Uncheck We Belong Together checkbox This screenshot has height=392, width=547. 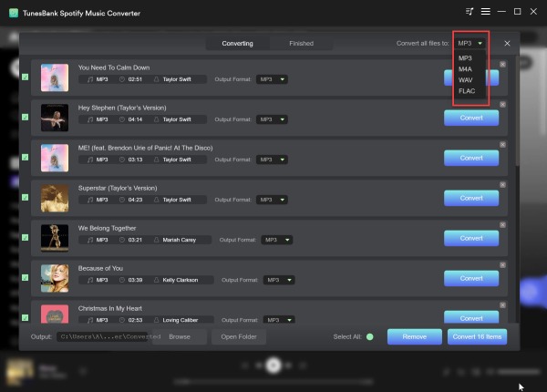click(26, 238)
